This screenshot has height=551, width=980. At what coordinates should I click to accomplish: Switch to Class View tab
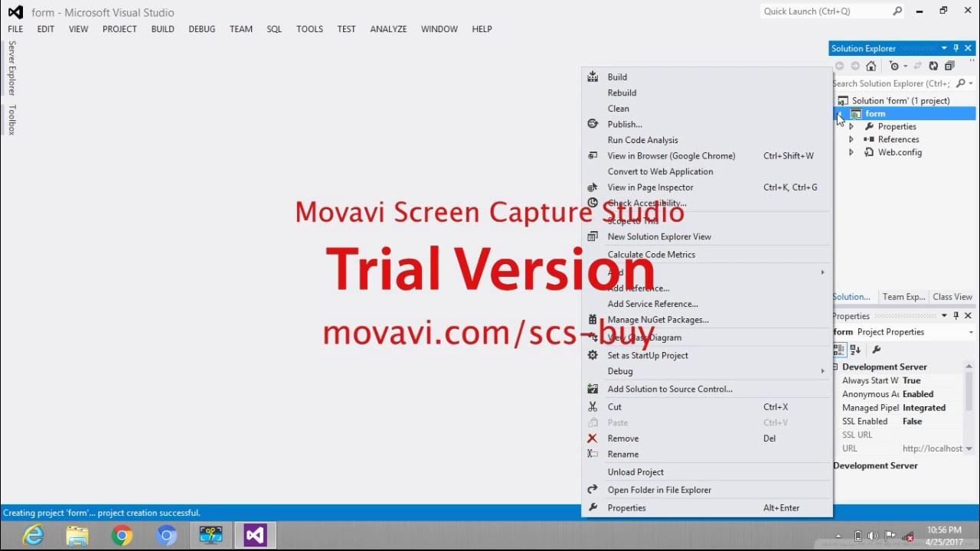point(952,297)
